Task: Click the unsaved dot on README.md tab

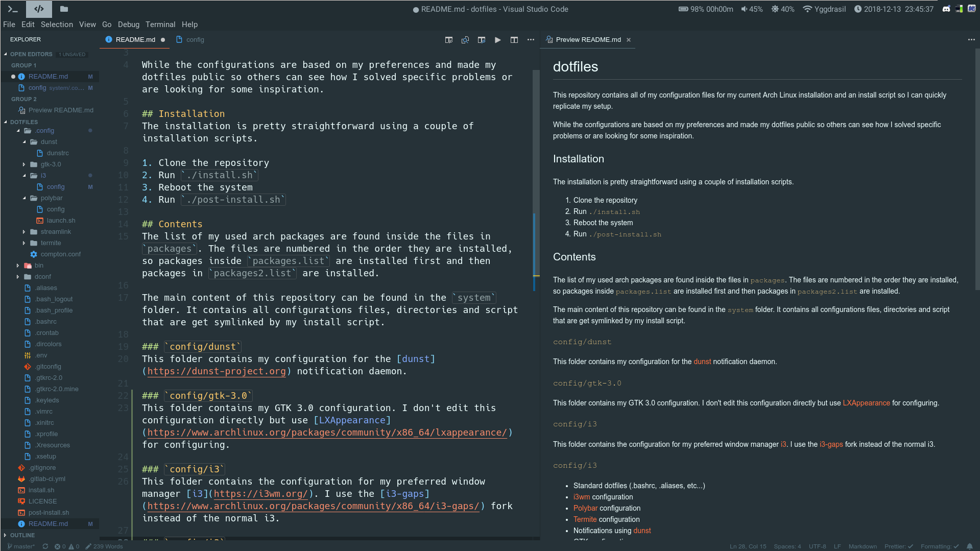Action: pyautogui.click(x=163, y=40)
